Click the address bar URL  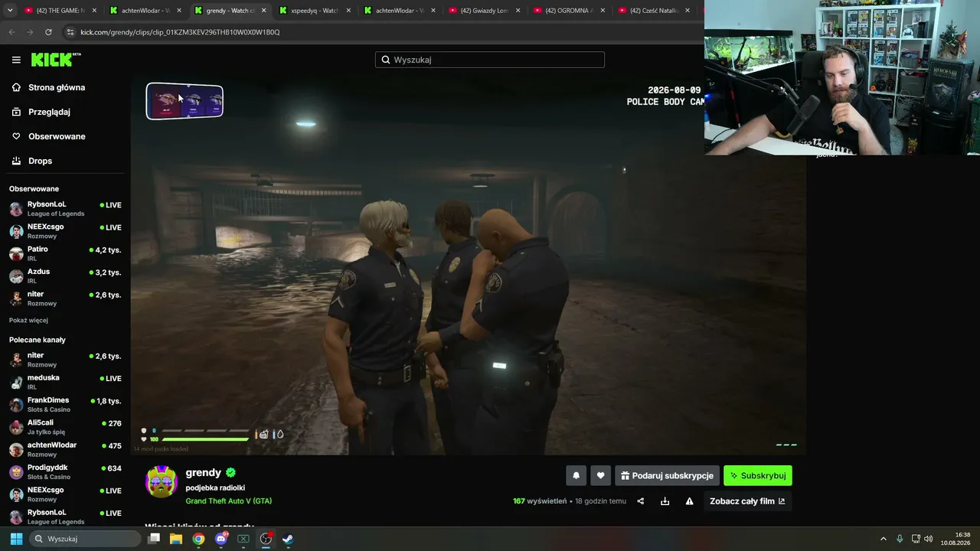[180, 32]
